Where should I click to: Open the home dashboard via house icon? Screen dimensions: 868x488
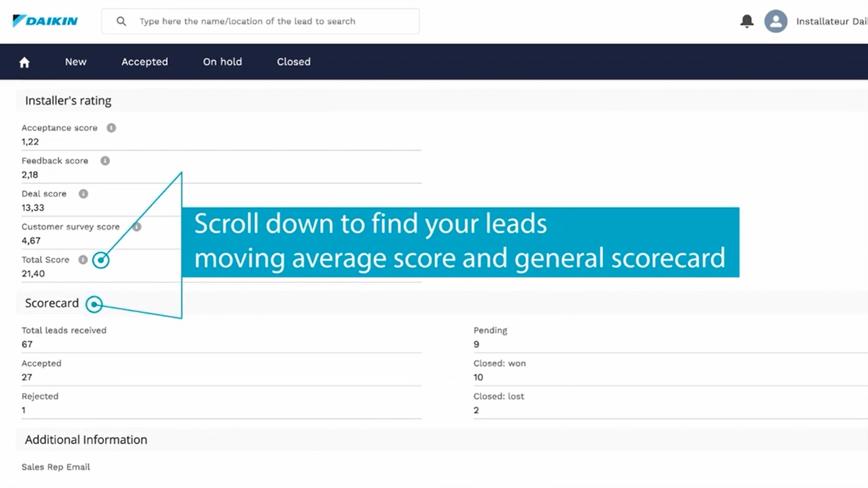[24, 62]
